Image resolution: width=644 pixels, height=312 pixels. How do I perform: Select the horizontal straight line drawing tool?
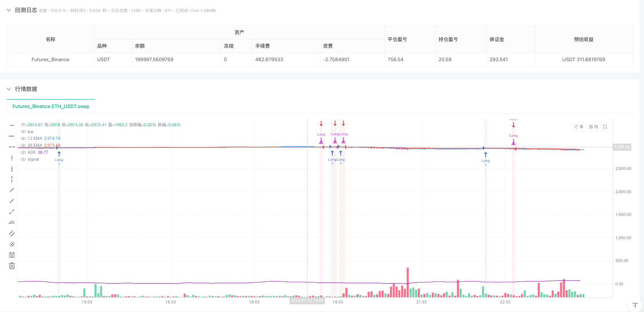12,125
